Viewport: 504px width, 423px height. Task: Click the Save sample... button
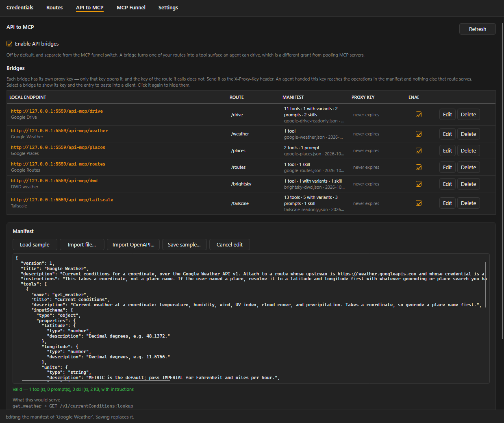coord(184,244)
